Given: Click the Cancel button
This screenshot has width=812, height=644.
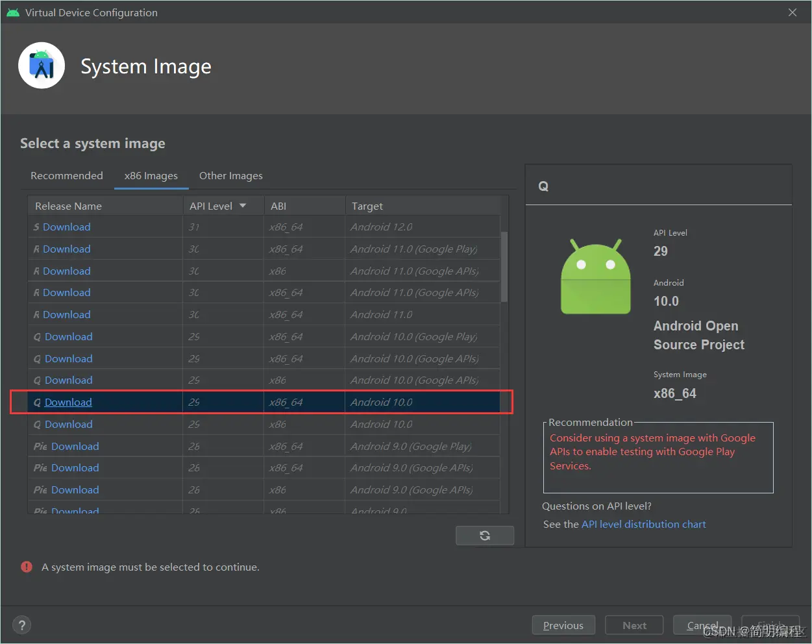Looking at the screenshot, I should pyautogui.click(x=702, y=625).
